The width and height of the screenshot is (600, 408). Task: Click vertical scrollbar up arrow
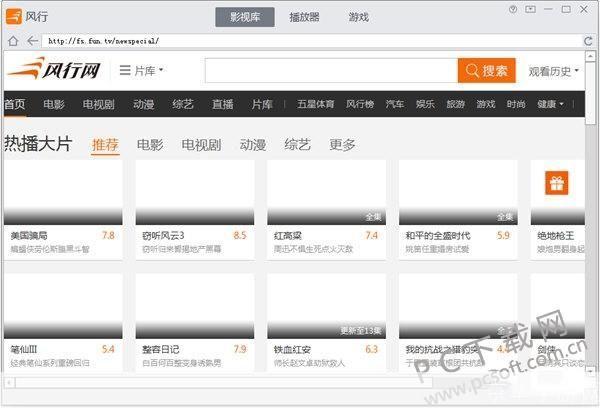(x=590, y=57)
